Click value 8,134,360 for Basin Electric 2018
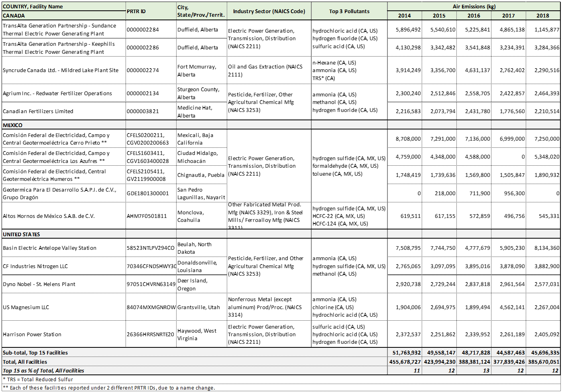Image resolution: width=562 pixels, height=392 pixels. (547, 248)
